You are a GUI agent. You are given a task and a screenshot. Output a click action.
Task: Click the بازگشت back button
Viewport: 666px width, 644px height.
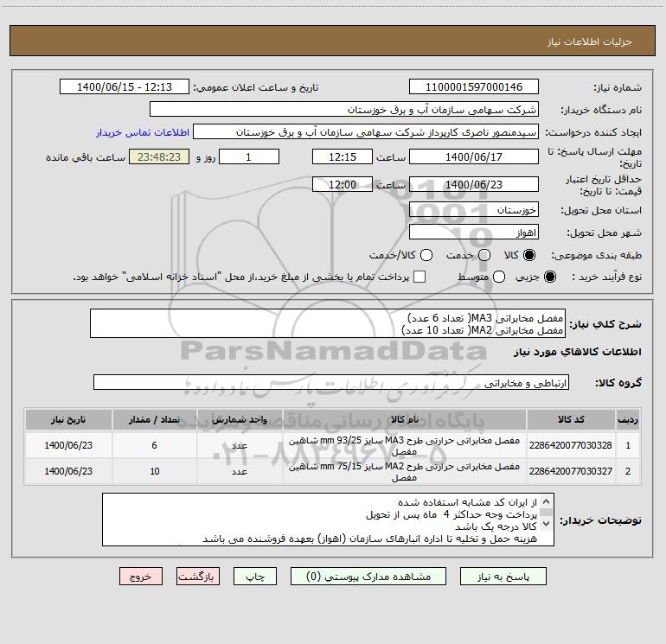pos(198,576)
